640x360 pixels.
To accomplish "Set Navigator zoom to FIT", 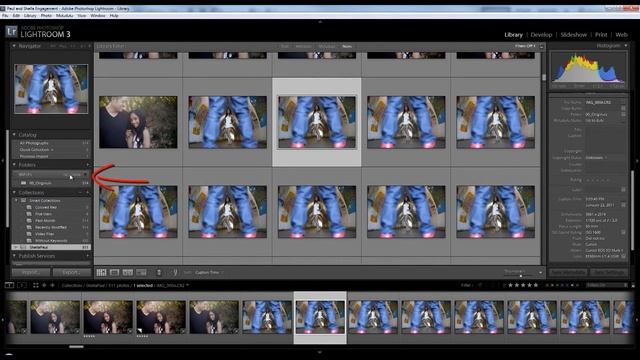I will [x=53, y=46].
